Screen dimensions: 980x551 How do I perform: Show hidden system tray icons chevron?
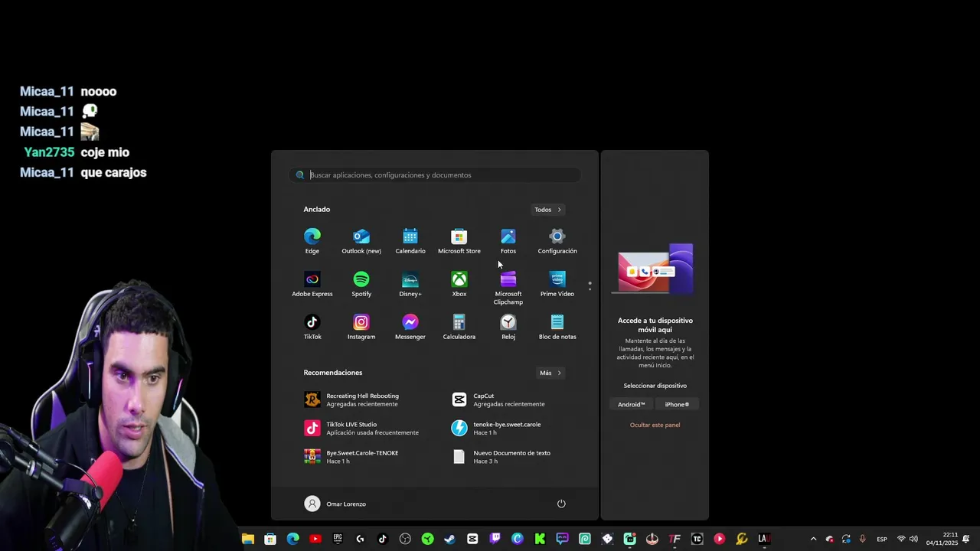pyautogui.click(x=813, y=539)
